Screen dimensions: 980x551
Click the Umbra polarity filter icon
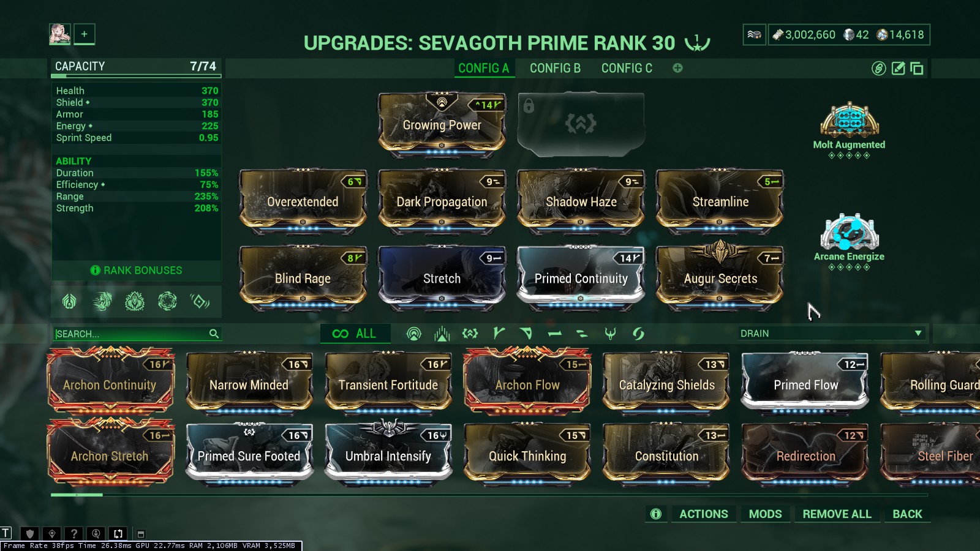(x=610, y=334)
